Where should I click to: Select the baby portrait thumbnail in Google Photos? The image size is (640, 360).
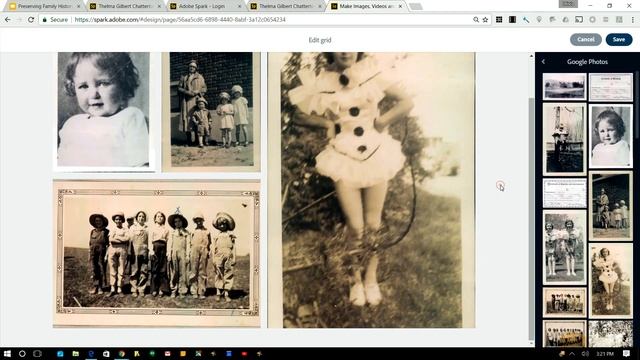coord(611,136)
